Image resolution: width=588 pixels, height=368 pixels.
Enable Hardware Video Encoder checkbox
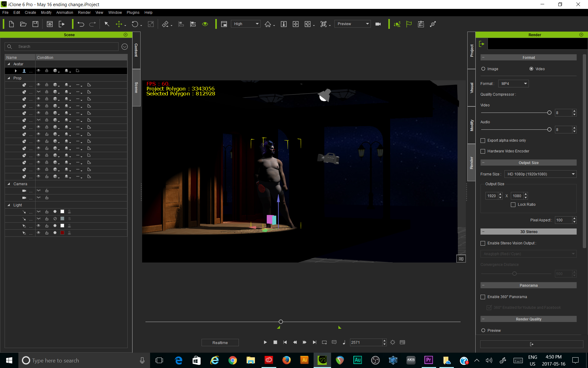point(483,151)
